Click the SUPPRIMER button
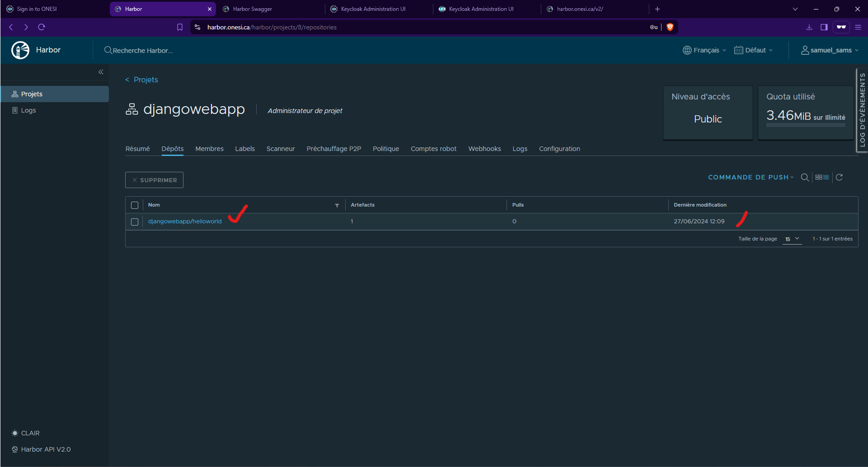The width and height of the screenshot is (868, 467). pos(154,180)
